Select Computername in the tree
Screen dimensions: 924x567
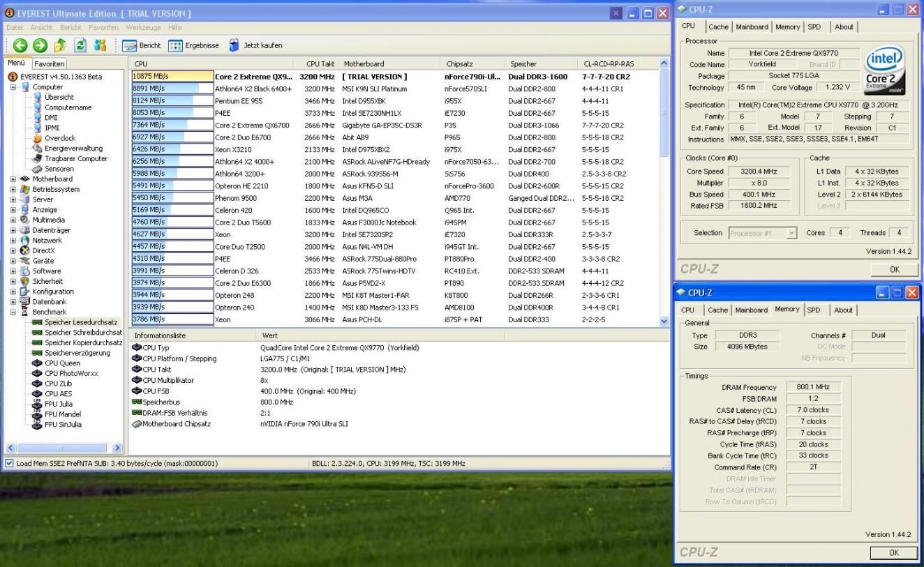pyautogui.click(x=68, y=107)
